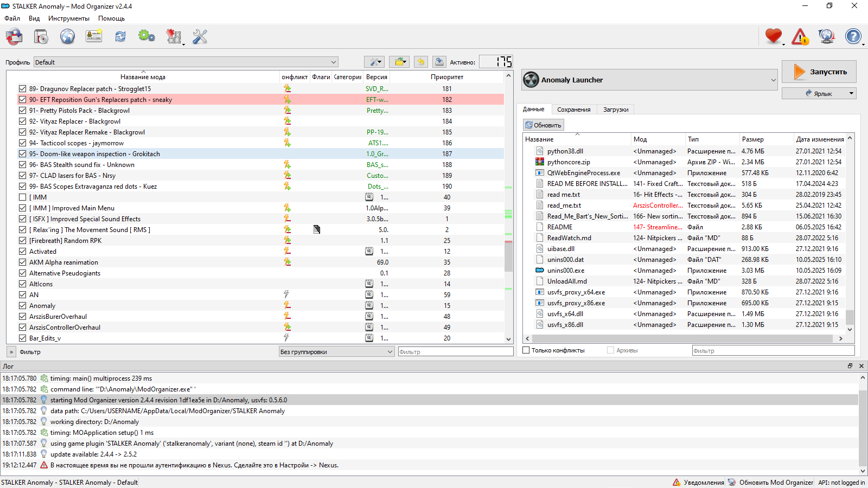The width and height of the screenshot is (868, 488).
Task: Click the pythoncore.zip file icon
Action: (x=539, y=162)
